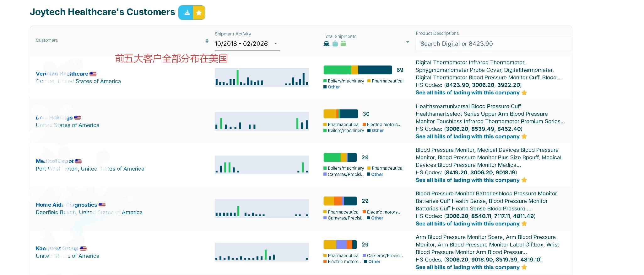Viewport: 644px width, 275px height.
Task: Open the Veridian Healthcare customer link
Action: 62,74
